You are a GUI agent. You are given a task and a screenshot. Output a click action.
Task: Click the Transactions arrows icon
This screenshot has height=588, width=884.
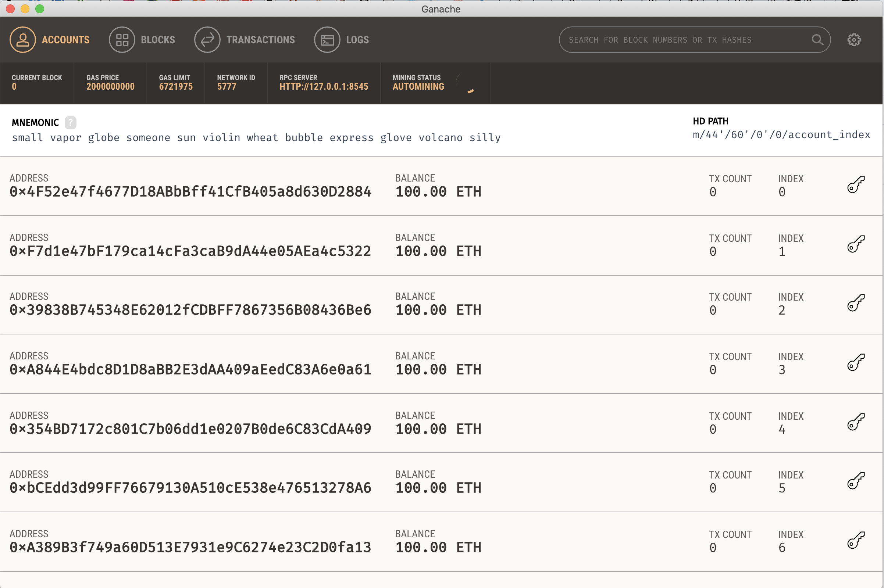207,40
